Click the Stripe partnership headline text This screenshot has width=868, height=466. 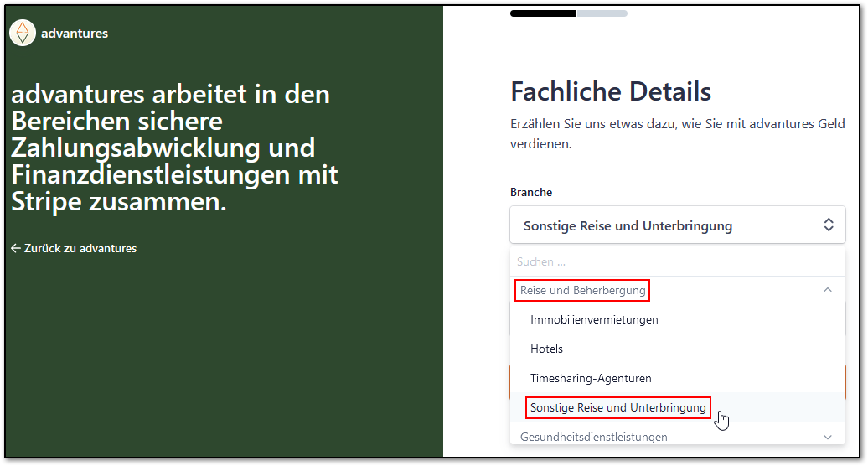(x=174, y=148)
